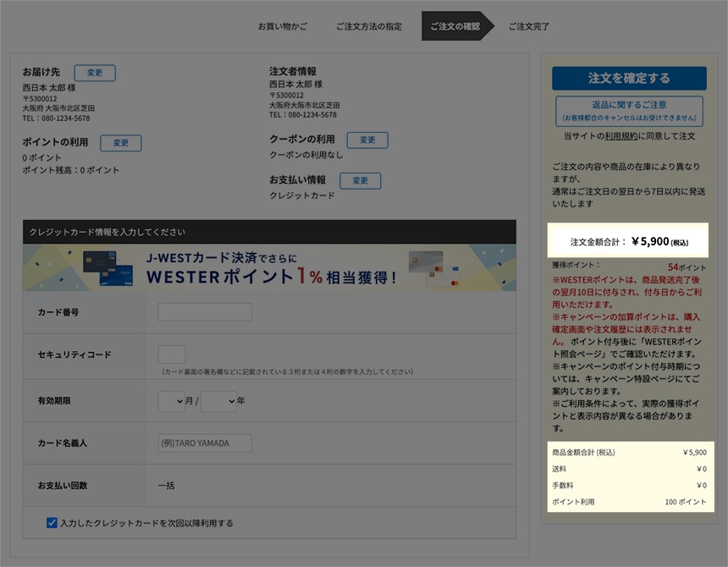Toggle the save credit card checkbox
The height and width of the screenshot is (567, 728).
click(x=52, y=523)
